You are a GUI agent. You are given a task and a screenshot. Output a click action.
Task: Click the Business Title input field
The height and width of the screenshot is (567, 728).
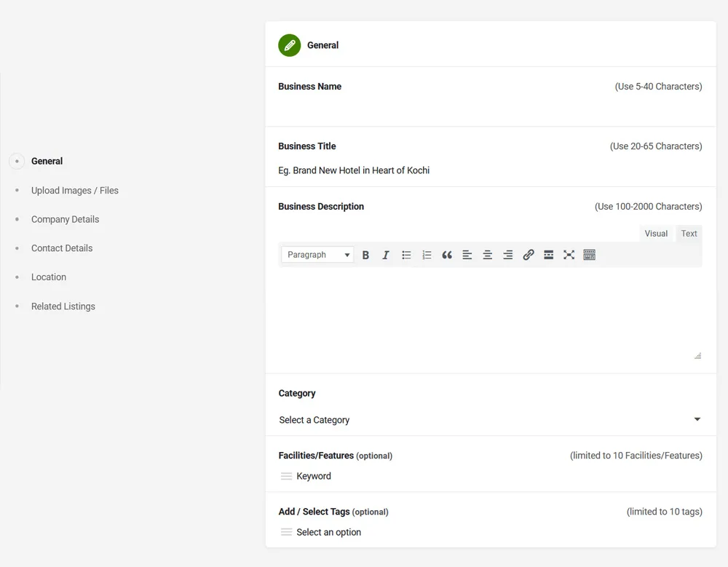(x=489, y=170)
